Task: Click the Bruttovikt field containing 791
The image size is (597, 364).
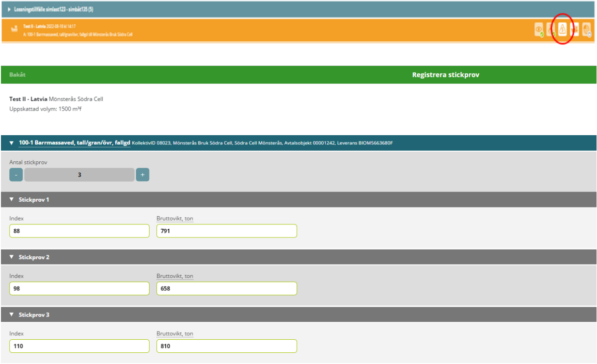Action: (226, 231)
